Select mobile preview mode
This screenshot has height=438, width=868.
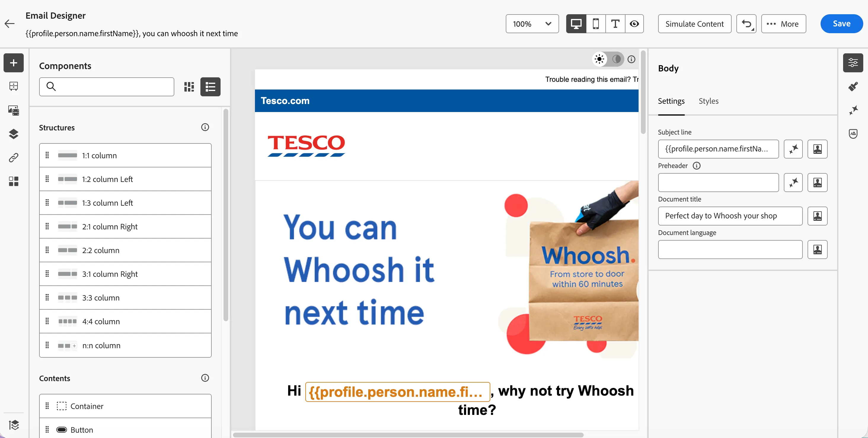(x=595, y=24)
